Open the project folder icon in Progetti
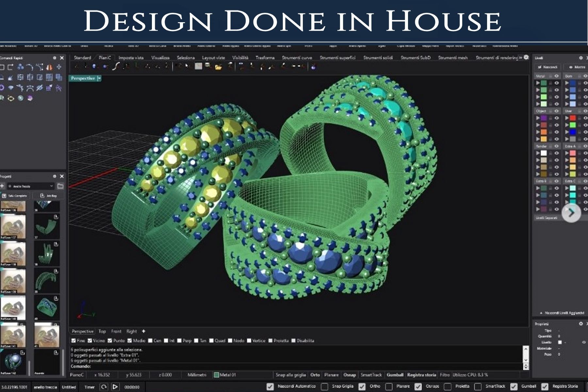 (60, 186)
